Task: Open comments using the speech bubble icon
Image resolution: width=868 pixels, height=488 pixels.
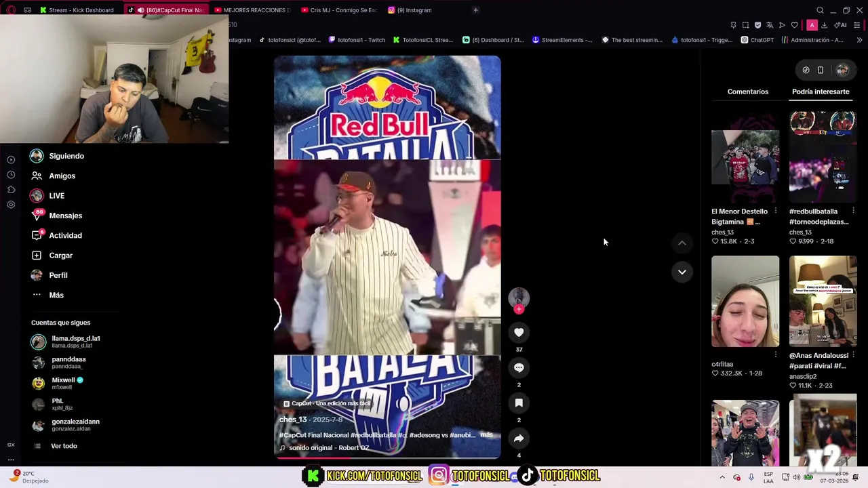Action: tap(519, 367)
